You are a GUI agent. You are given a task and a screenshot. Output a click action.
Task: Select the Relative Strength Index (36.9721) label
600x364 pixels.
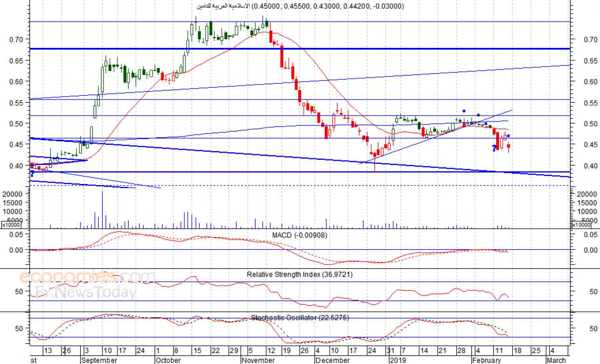point(299,274)
